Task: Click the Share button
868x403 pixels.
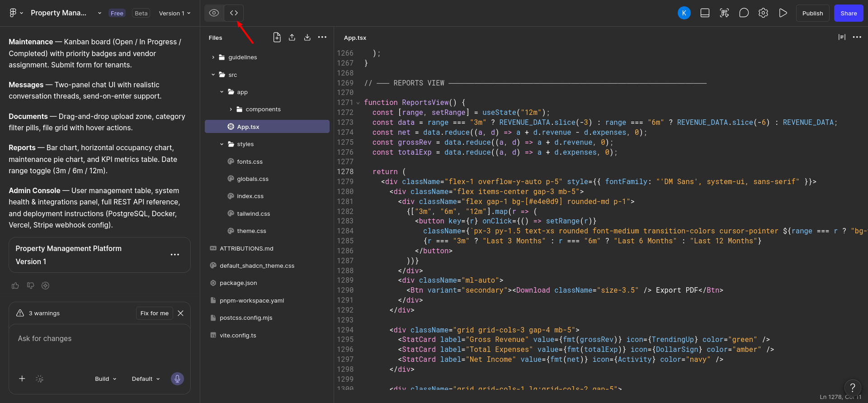Action: pyautogui.click(x=849, y=13)
